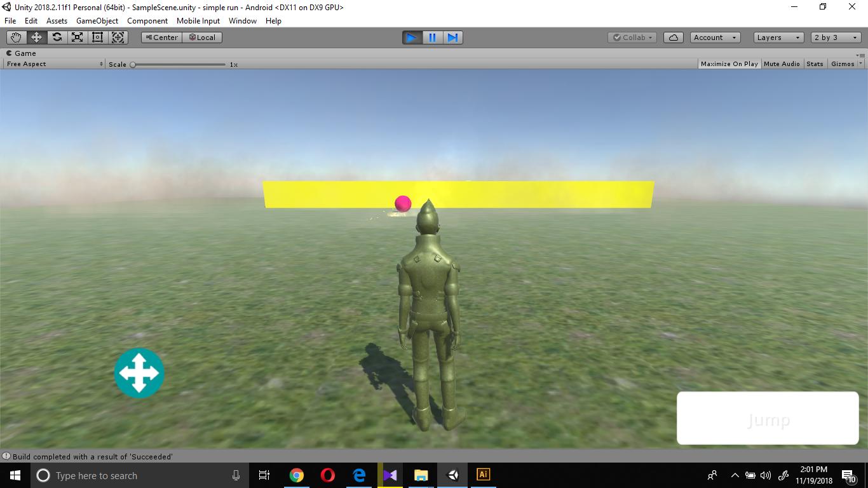Click the taskbar microphone icon
Viewport: 868px width, 488px height.
236,475
